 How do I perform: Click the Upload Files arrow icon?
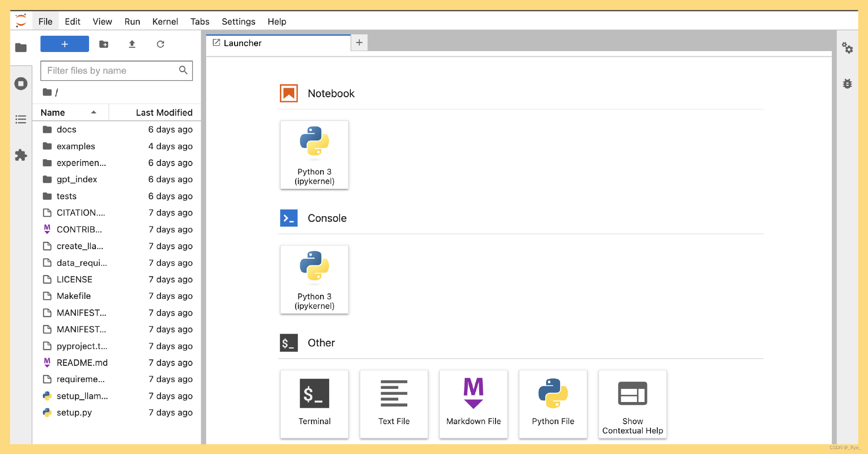(x=132, y=44)
